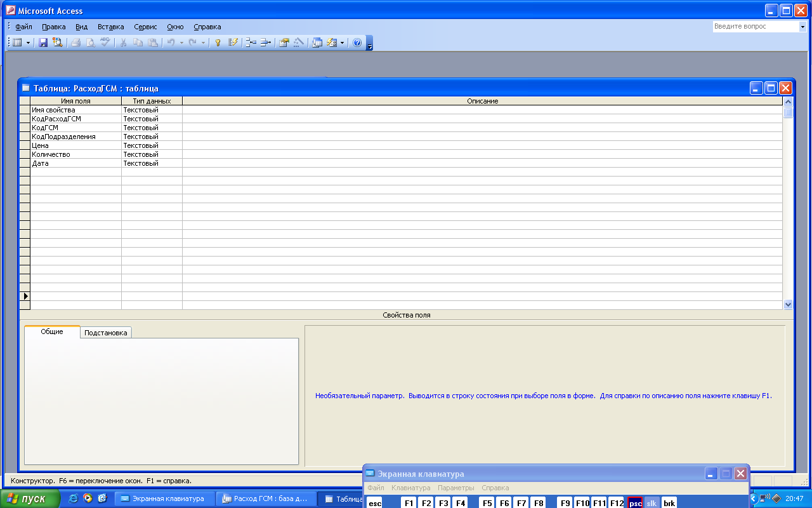Open the Файл menu in Access

tap(24, 27)
